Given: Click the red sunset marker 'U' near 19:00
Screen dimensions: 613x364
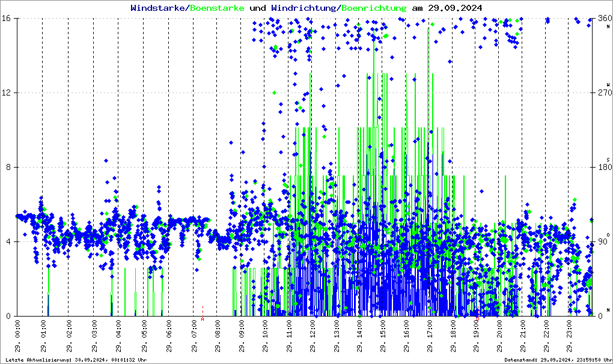Looking at the screenshot, I should click(x=477, y=319).
